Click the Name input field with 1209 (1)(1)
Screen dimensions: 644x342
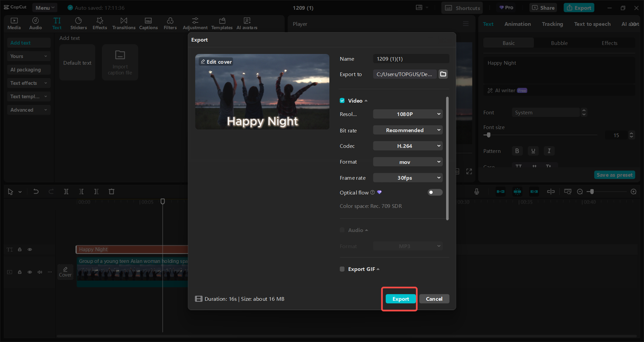point(411,59)
